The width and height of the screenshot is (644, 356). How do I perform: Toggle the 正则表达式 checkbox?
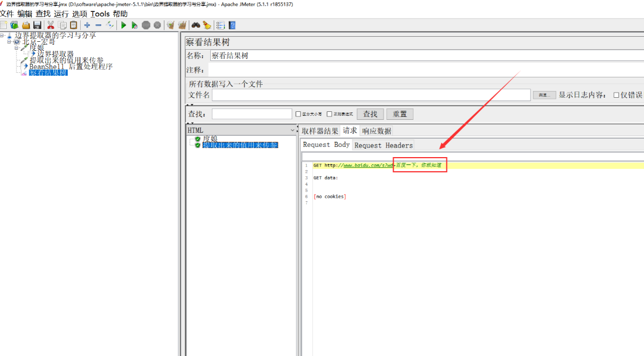coord(329,114)
